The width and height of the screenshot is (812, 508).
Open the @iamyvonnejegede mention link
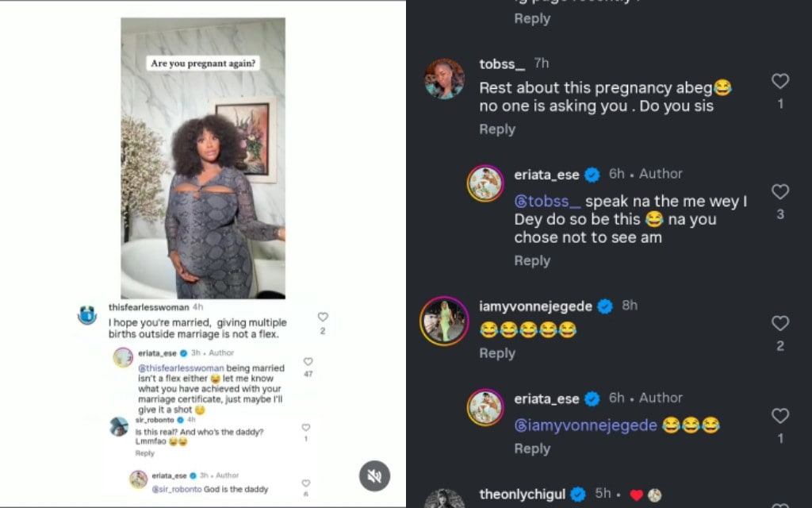click(x=586, y=425)
